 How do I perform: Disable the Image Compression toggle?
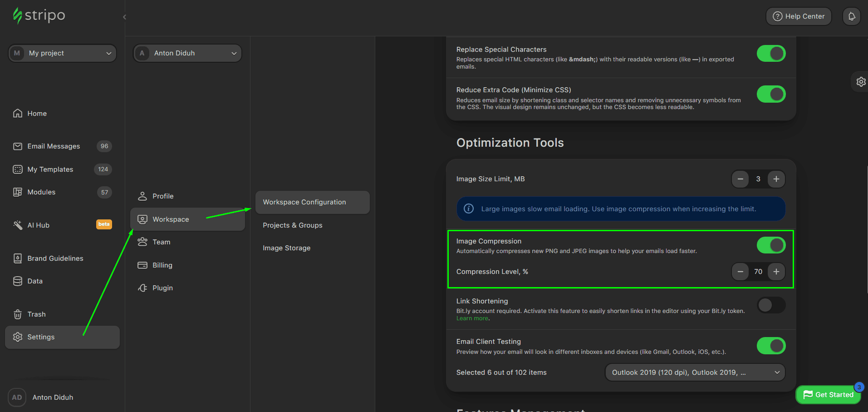pos(771,245)
